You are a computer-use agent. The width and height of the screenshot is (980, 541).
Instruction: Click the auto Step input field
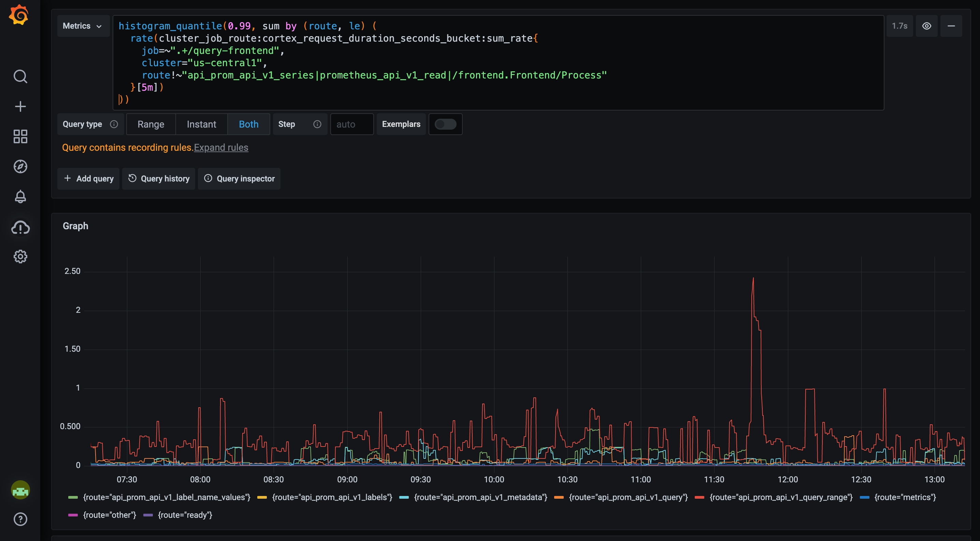351,124
